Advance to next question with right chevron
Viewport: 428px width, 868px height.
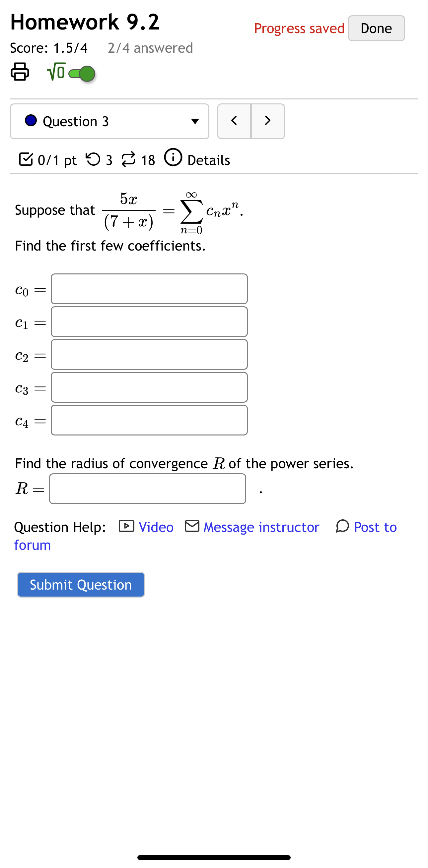click(267, 121)
